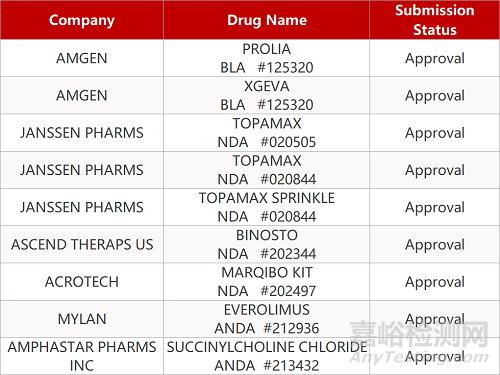Select the XGEVA BLA #125320 cell

267,96
